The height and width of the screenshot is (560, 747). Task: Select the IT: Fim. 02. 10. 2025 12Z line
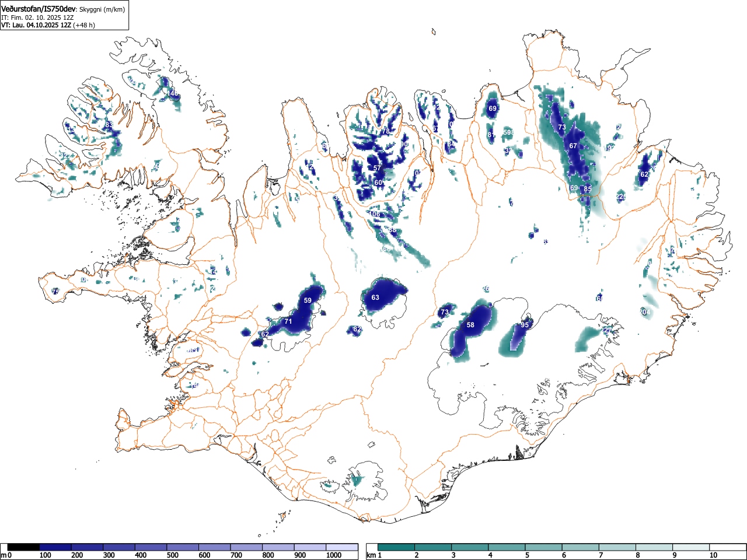37,17
